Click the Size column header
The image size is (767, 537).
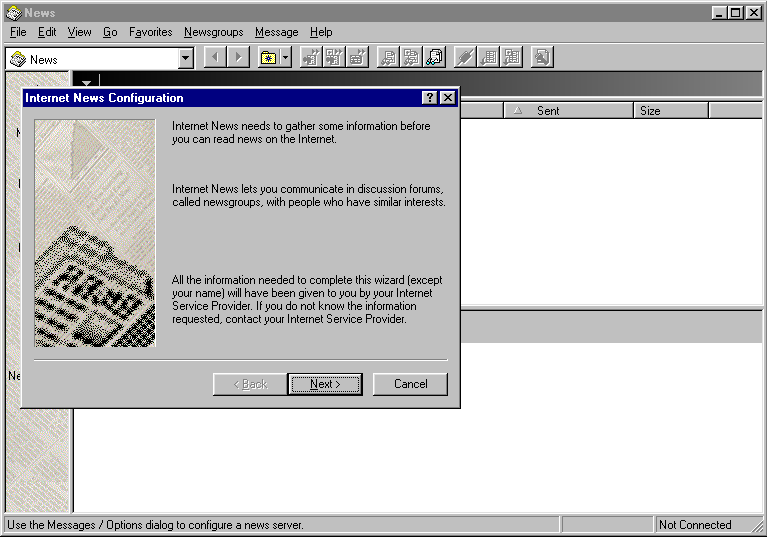[671, 111]
